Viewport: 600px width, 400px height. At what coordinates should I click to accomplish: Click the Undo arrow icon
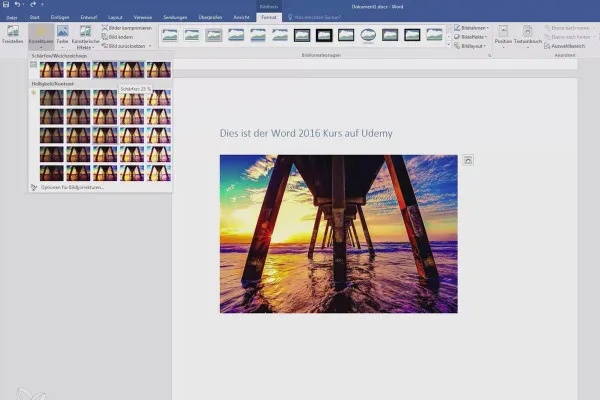click(x=18, y=5)
